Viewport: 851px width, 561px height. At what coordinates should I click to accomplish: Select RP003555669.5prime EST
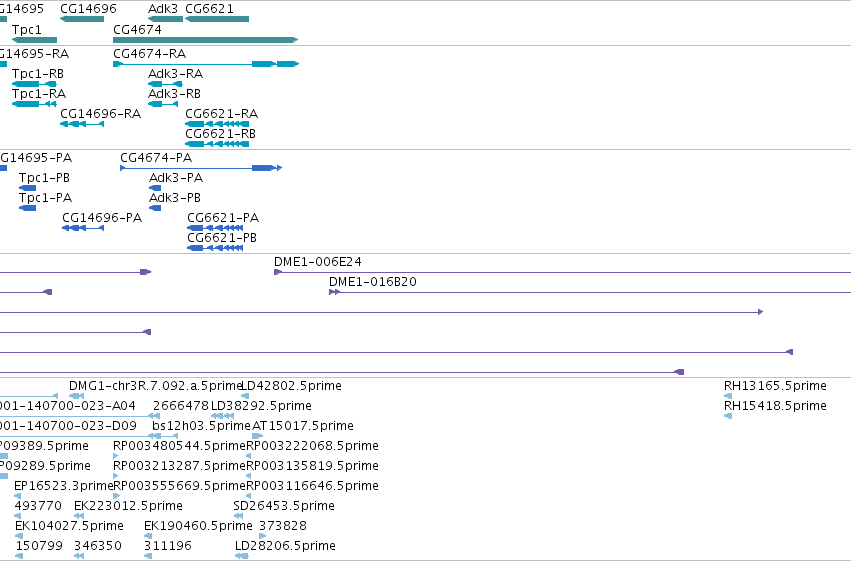(x=117, y=496)
